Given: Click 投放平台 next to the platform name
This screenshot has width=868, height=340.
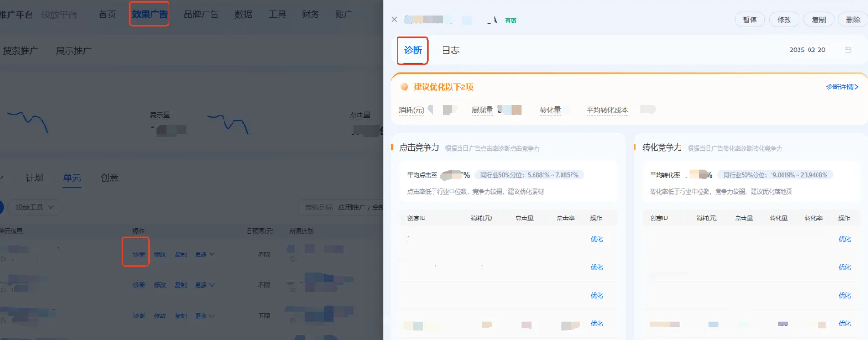Looking at the screenshot, I should 59,14.
